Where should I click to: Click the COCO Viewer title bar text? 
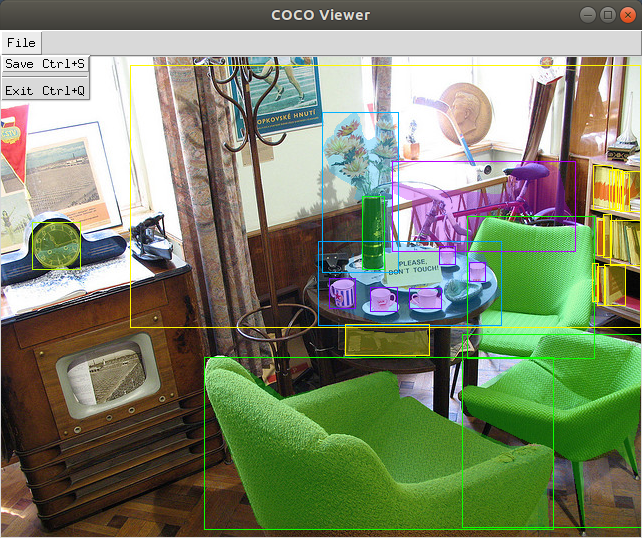[321, 15]
